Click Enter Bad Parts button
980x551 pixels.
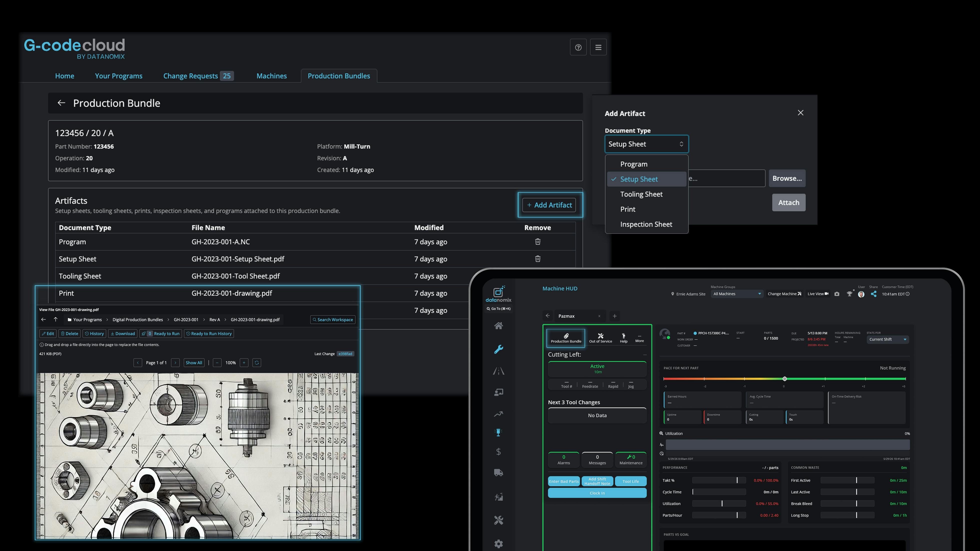[x=564, y=481]
